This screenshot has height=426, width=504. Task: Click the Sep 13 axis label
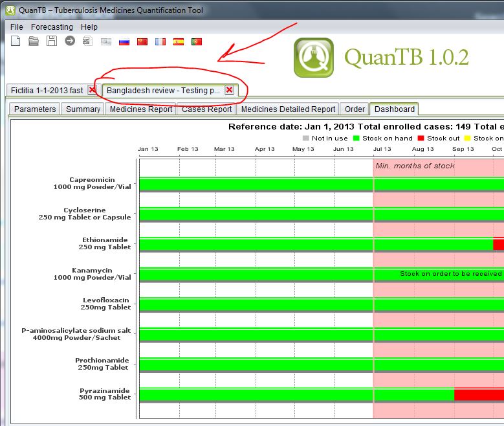click(x=463, y=149)
